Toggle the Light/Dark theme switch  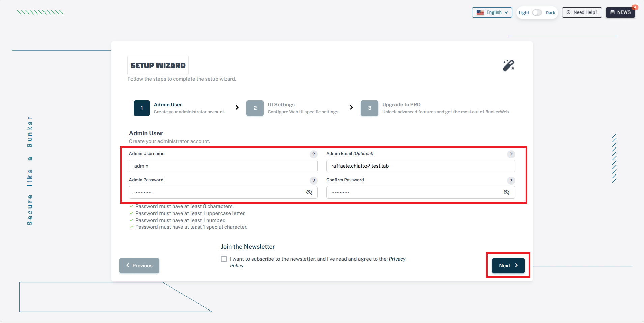point(537,12)
